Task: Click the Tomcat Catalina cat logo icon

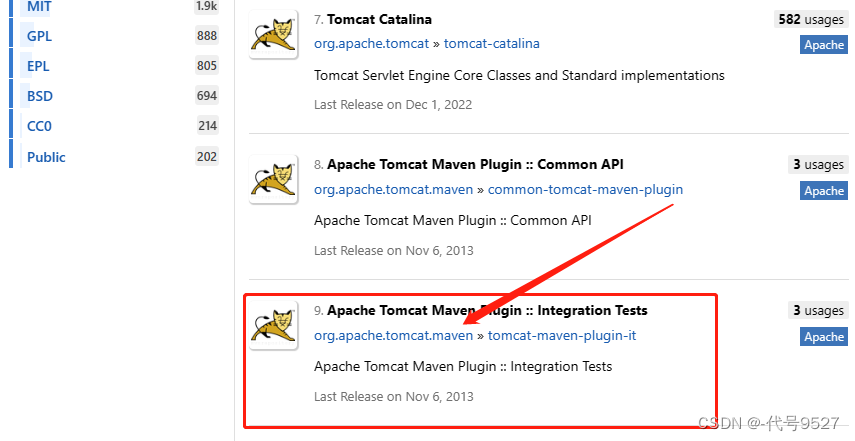Action: [273, 35]
